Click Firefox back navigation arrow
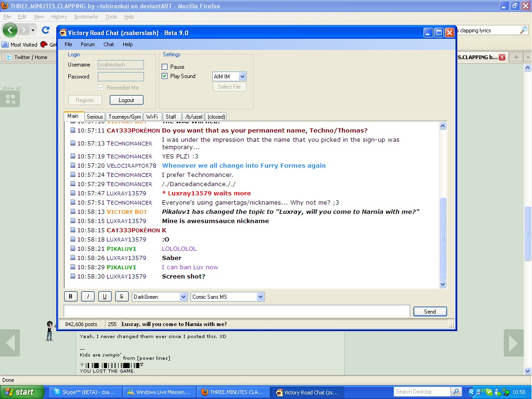 (10, 30)
